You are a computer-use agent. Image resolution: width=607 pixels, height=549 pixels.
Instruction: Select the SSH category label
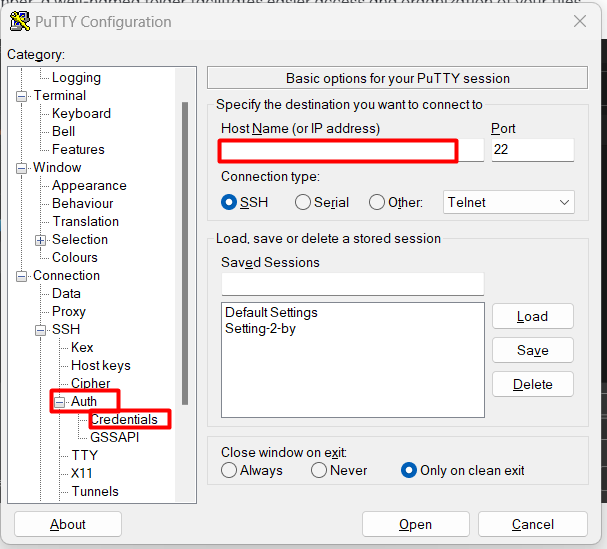click(x=66, y=329)
